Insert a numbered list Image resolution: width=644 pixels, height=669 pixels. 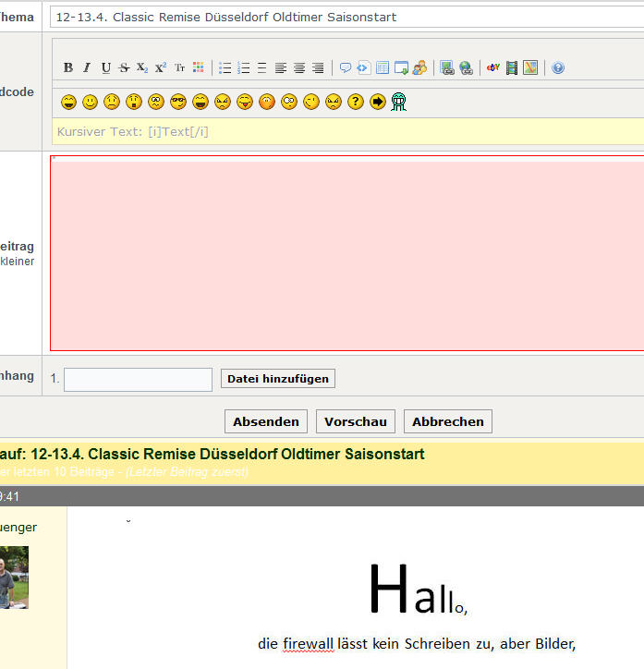coord(244,67)
